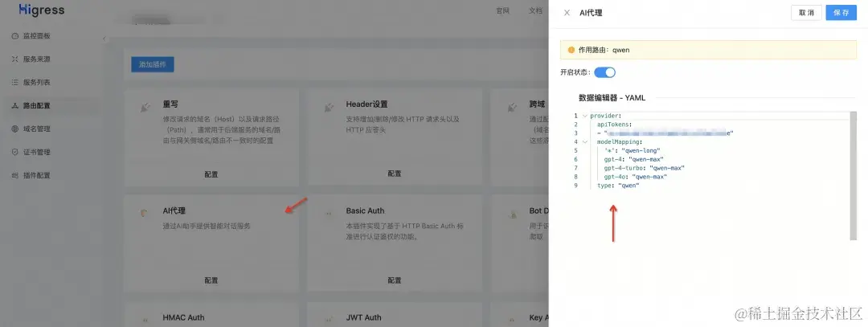Click the 添加插件 button
The width and height of the screenshot is (868, 327).
click(x=153, y=65)
